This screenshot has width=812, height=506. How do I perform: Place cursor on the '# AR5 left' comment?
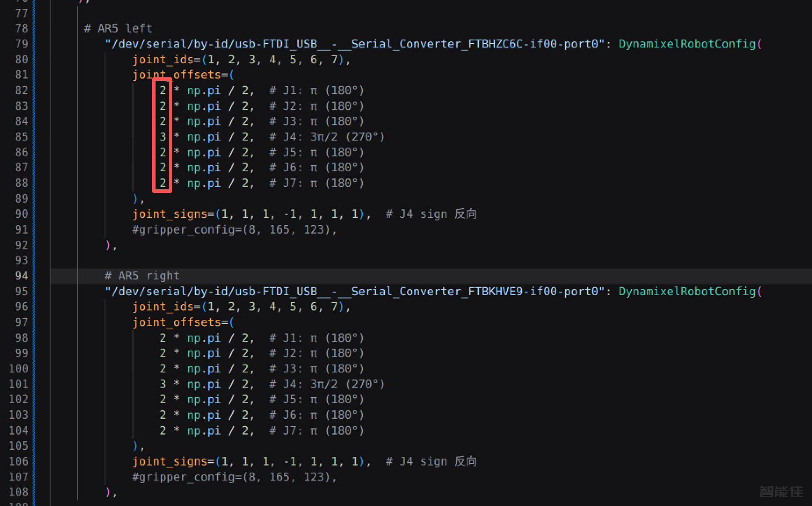(x=118, y=29)
